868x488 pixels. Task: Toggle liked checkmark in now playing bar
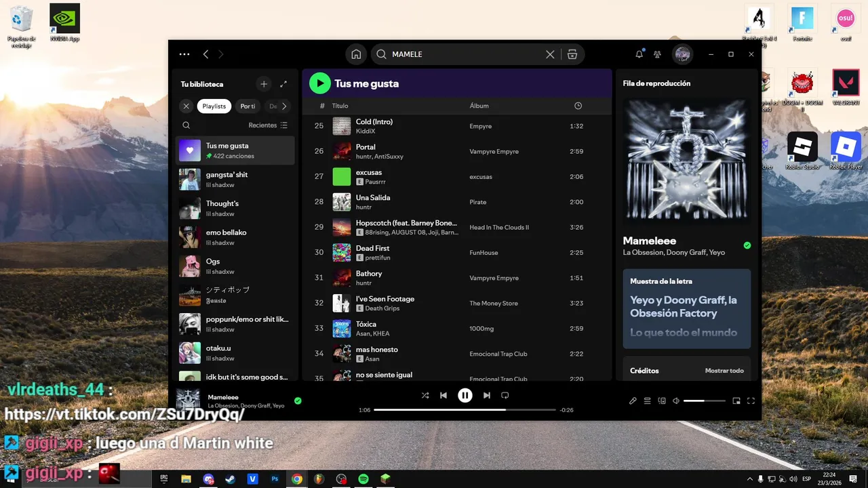pyautogui.click(x=298, y=401)
